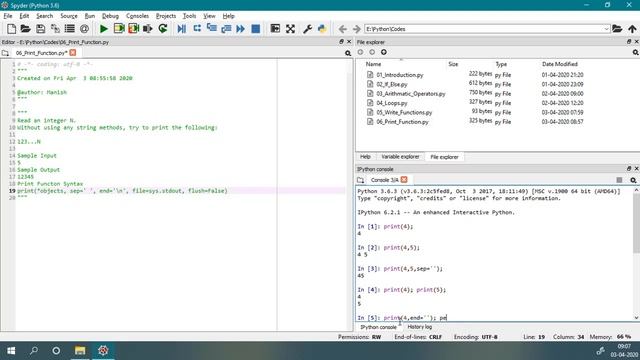The height and width of the screenshot is (360, 640).
Task: Browse editor tabs icon beside file tab
Action: [5, 53]
